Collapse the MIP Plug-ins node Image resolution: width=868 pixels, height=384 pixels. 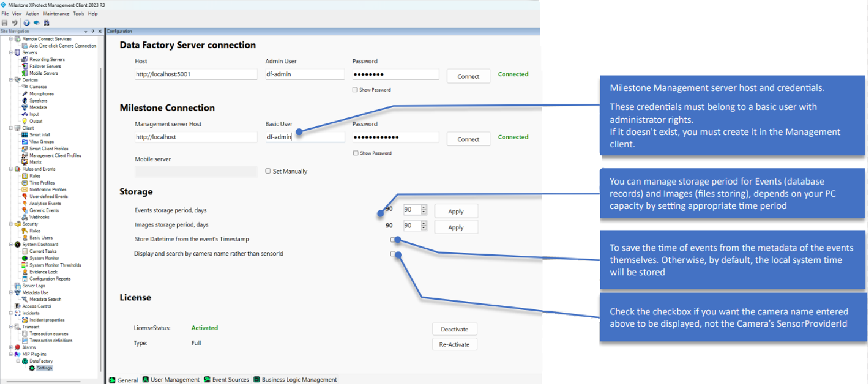11,354
